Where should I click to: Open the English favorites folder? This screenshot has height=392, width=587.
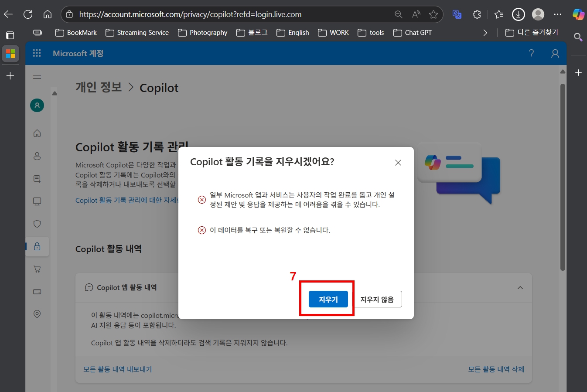pos(293,33)
